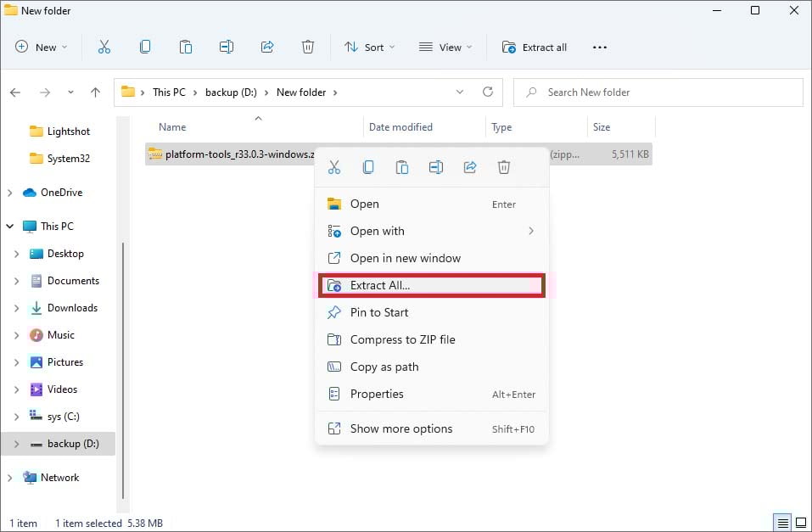Go forward with the right arrow
The image size is (812, 532).
tap(45, 92)
